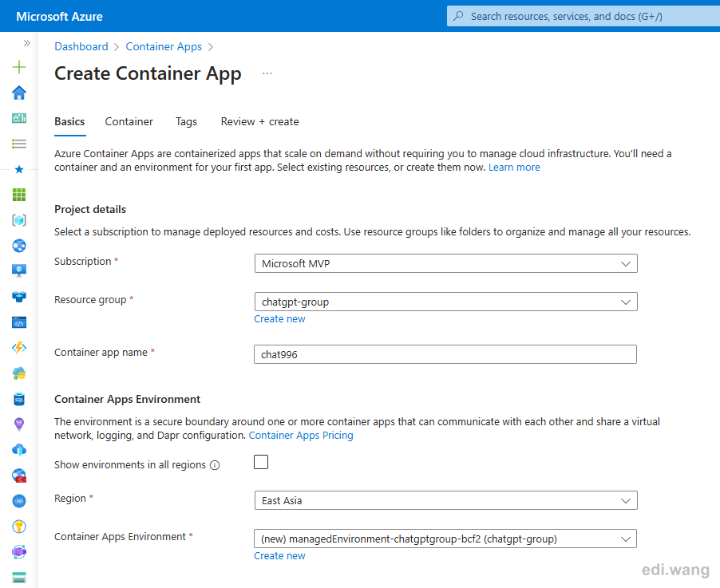720x588 pixels.
Task: Click the green Create a resource plus icon
Action: [19, 68]
